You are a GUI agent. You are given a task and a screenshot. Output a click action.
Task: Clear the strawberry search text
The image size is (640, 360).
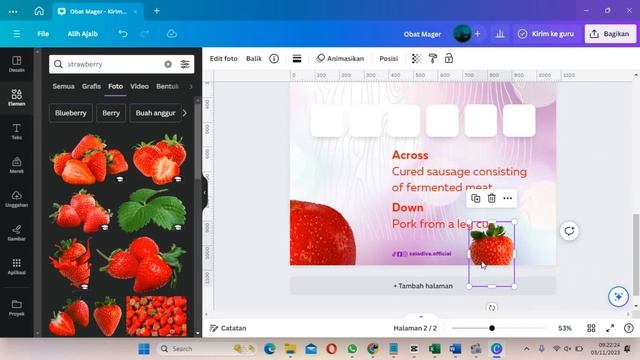pyautogui.click(x=168, y=64)
